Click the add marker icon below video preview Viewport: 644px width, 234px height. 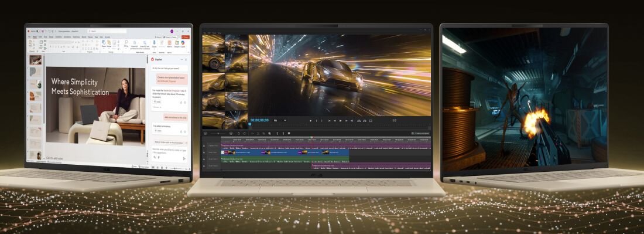coord(310,120)
